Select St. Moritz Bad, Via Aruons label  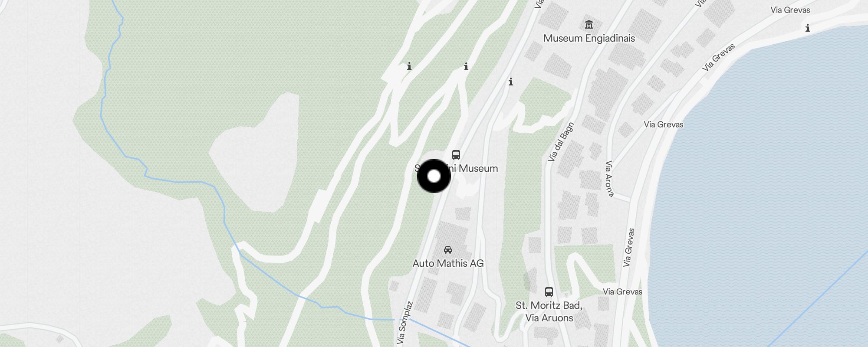(x=549, y=311)
